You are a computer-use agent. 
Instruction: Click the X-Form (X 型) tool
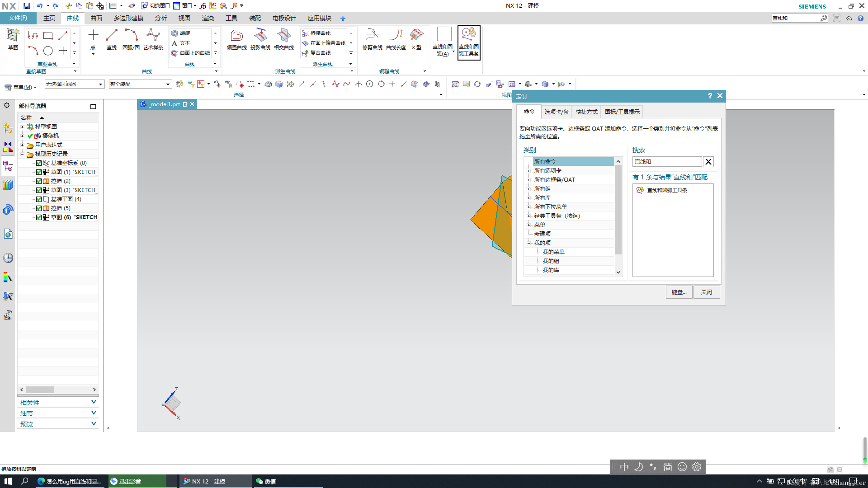click(x=416, y=39)
